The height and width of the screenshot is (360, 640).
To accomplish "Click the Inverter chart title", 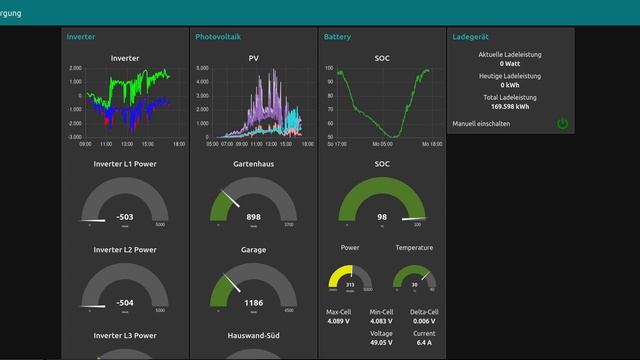I will coord(125,58).
